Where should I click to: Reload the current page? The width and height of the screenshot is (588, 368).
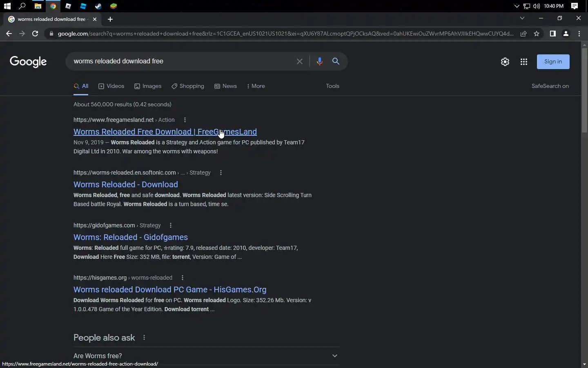coord(35,34)
